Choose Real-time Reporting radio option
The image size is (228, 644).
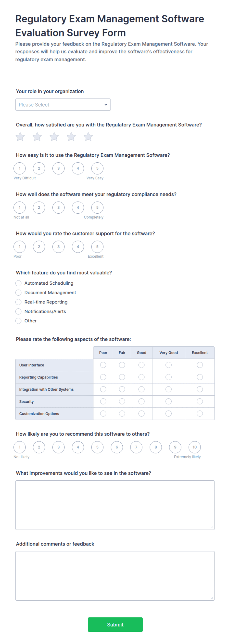[18, 302]
